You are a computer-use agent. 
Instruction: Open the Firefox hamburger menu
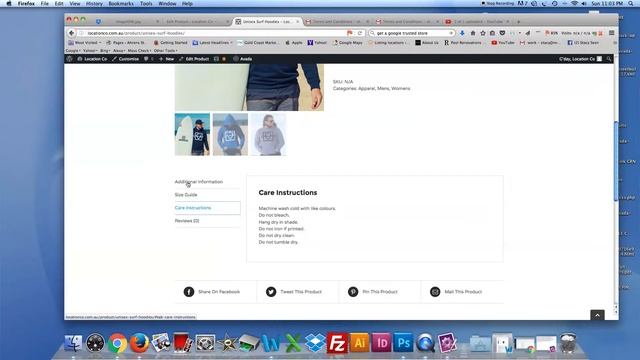[x=611, y=33]
